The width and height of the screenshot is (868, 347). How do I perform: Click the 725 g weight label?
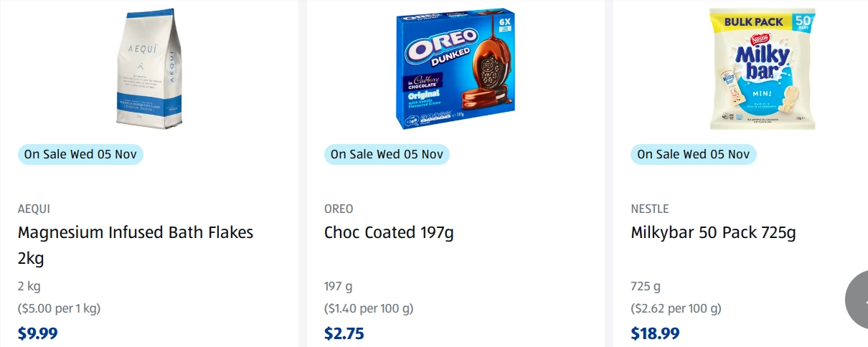pos(646,287)
